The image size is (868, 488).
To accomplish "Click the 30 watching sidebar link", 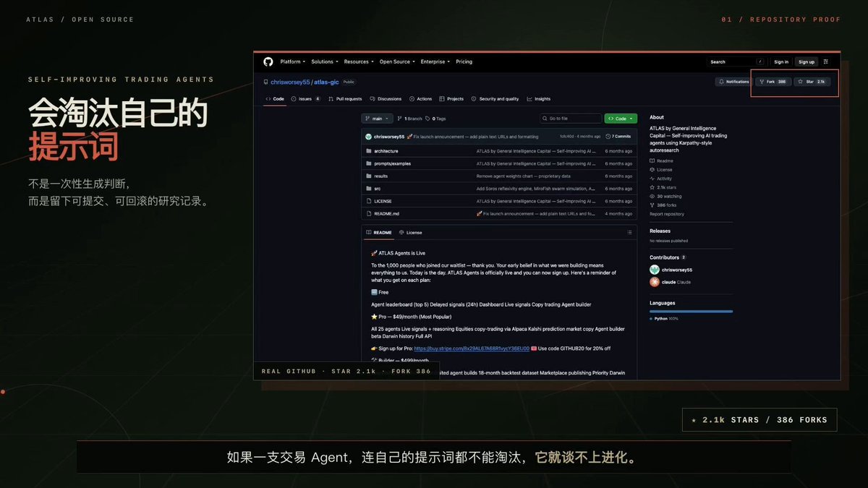I will point(665,196).
